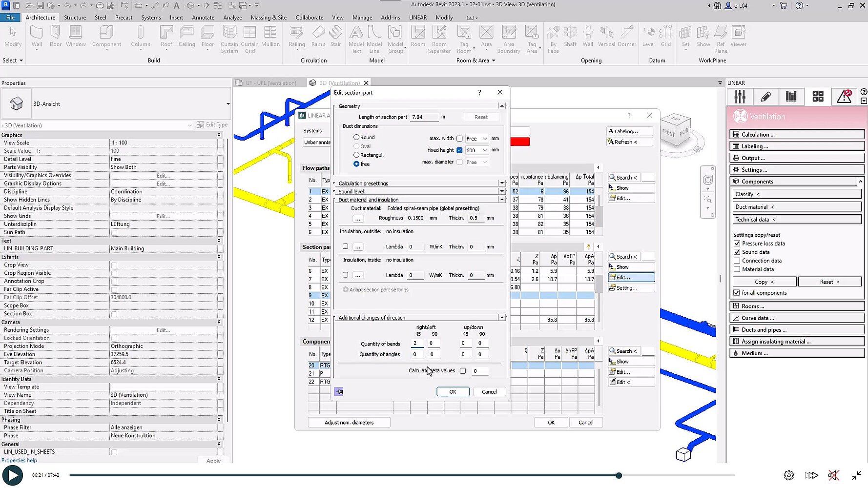Expand the Sound level section
This screenshot has width=868, height=488.
pyautogui.click(x=501, y=191)
